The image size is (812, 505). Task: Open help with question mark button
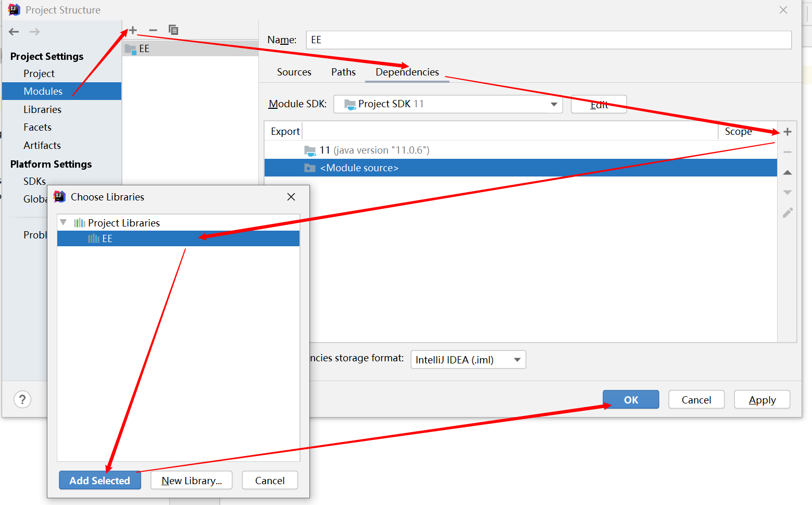tap(22, 399)
